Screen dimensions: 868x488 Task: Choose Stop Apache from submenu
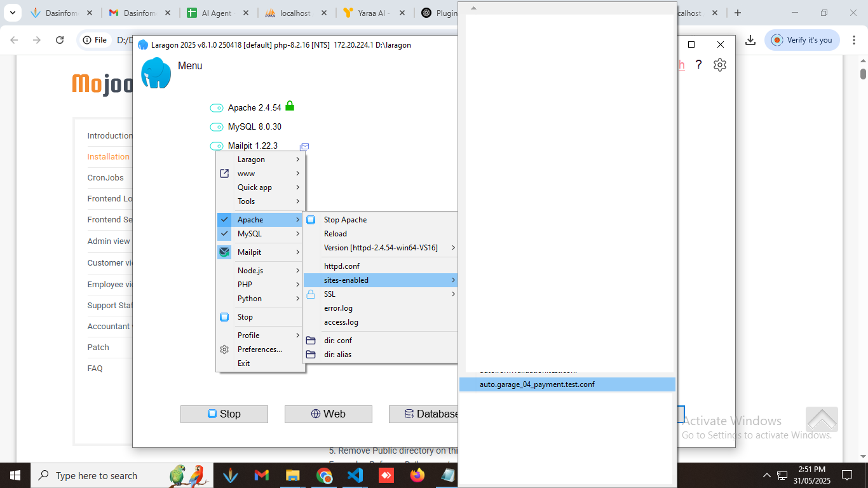pos(345,220)
